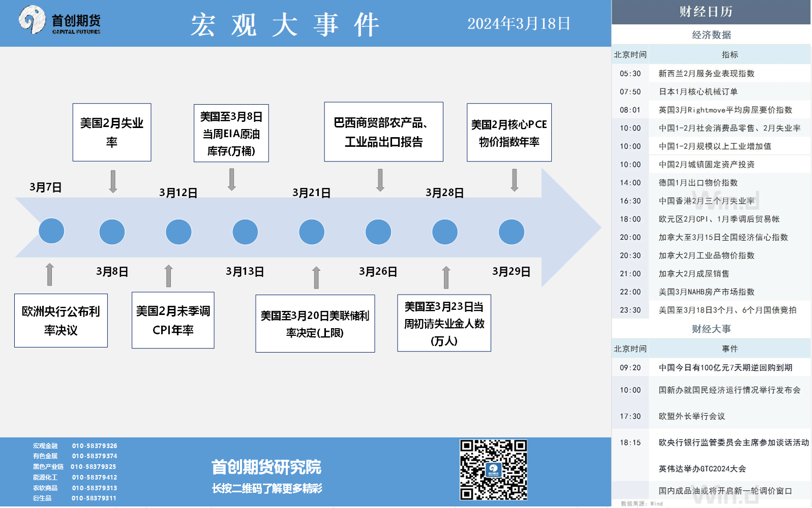Click 加拿大2月工业品物价指数 row
812x508 pixels.
click(711, 256)
